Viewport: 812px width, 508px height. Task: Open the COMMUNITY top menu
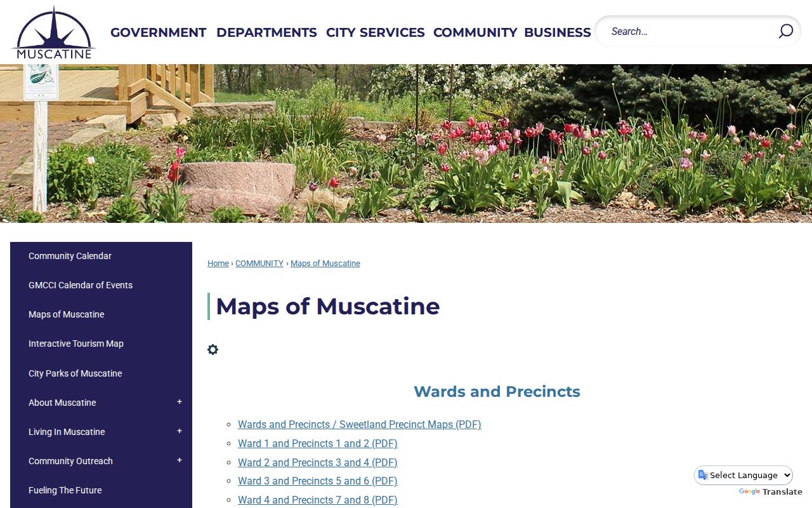[475, 32]
